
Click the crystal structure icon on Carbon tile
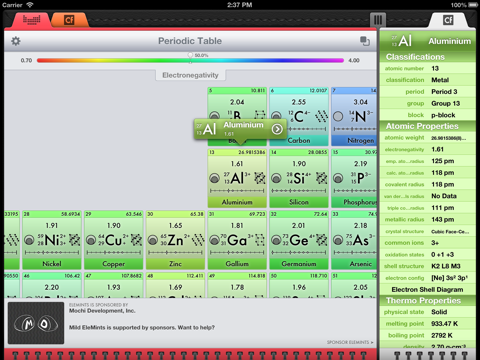click(x=322, y=116)
